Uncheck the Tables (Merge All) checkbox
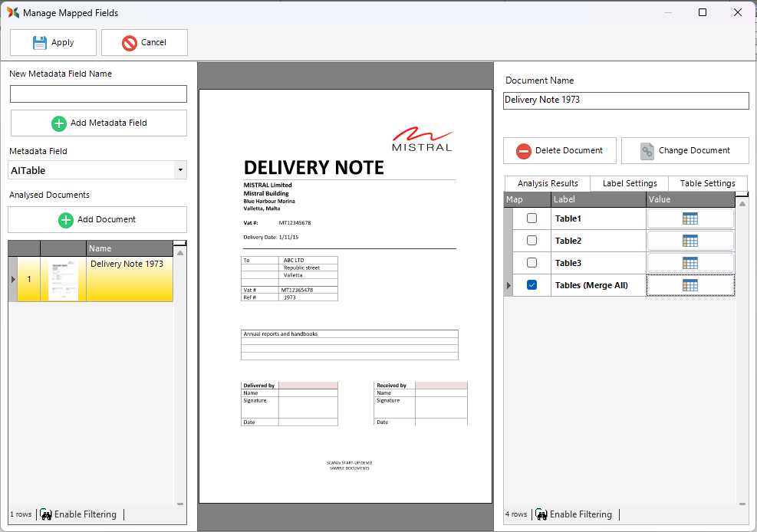The width and height of the screenshot is (757, 532). click(532, 285)
